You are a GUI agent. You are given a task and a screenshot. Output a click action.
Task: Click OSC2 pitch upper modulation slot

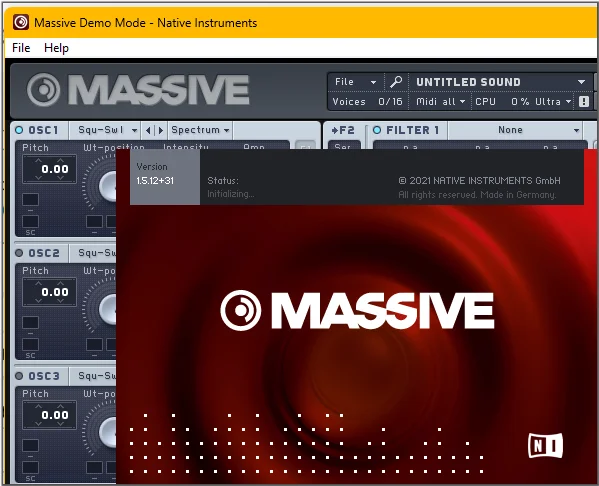coord(30,322)
